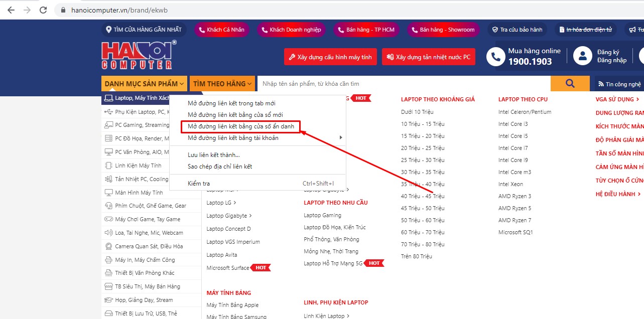Choose Sao chép địa chỉ liên kết
Screen dimensions: 644x319
click(220, 167)
